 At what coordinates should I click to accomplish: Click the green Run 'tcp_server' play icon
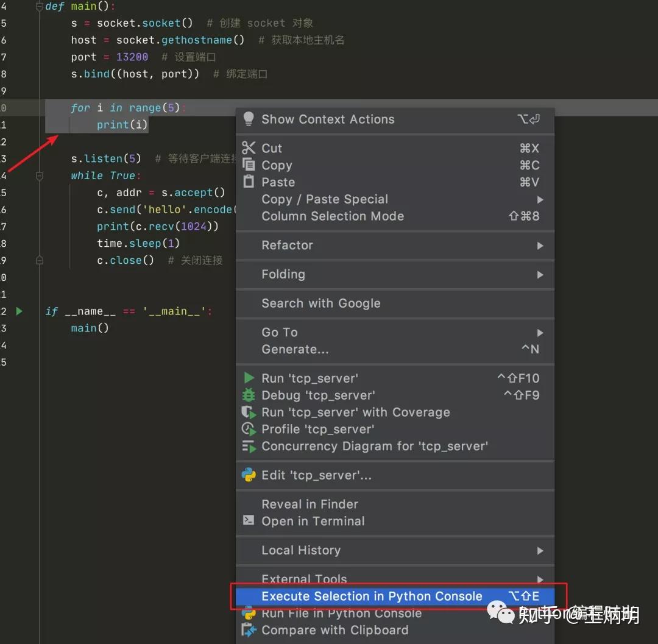pyautogui.click(x=249, y=378)
